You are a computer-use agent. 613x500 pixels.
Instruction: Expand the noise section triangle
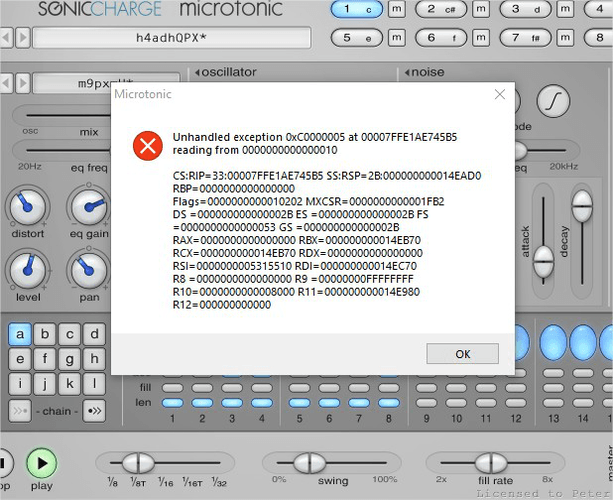pyautogui.click(x=407, y=72)
